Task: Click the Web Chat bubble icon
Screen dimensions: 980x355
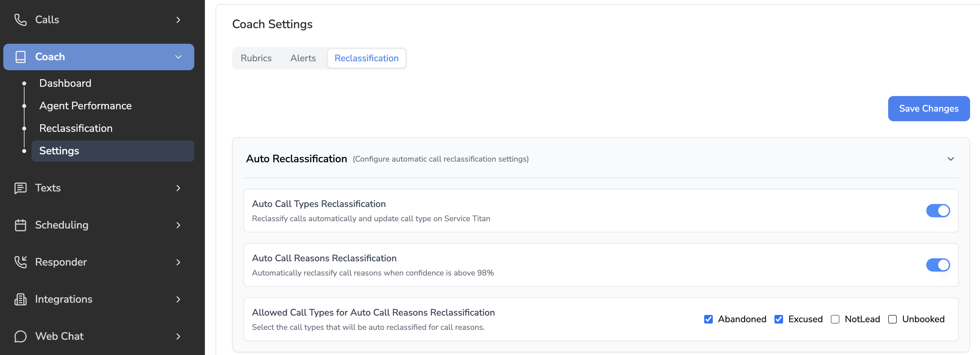Action: pos(20,336)
